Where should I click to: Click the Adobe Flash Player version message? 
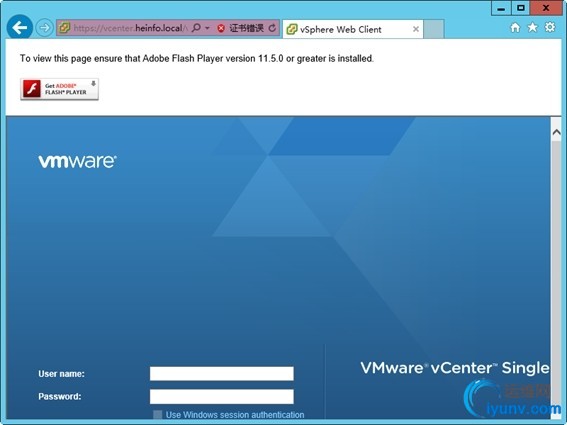197,59
